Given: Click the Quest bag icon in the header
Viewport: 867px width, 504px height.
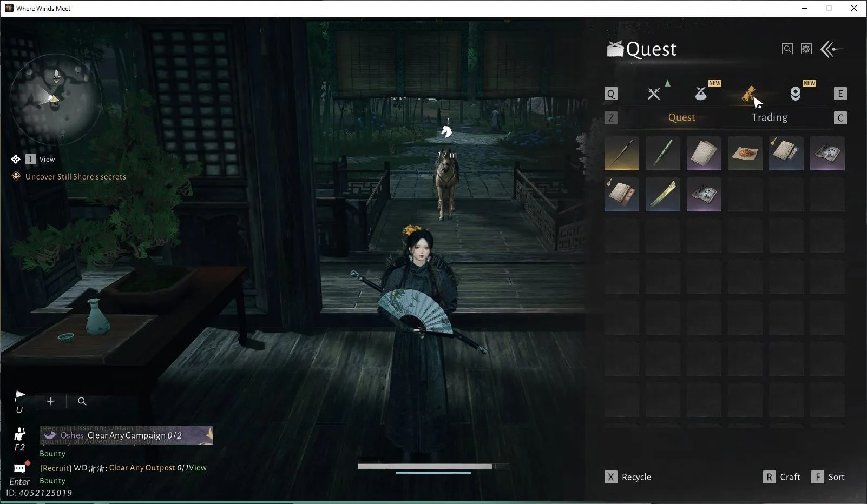Looking at the screenshot, I should click(x=615, y=49).
